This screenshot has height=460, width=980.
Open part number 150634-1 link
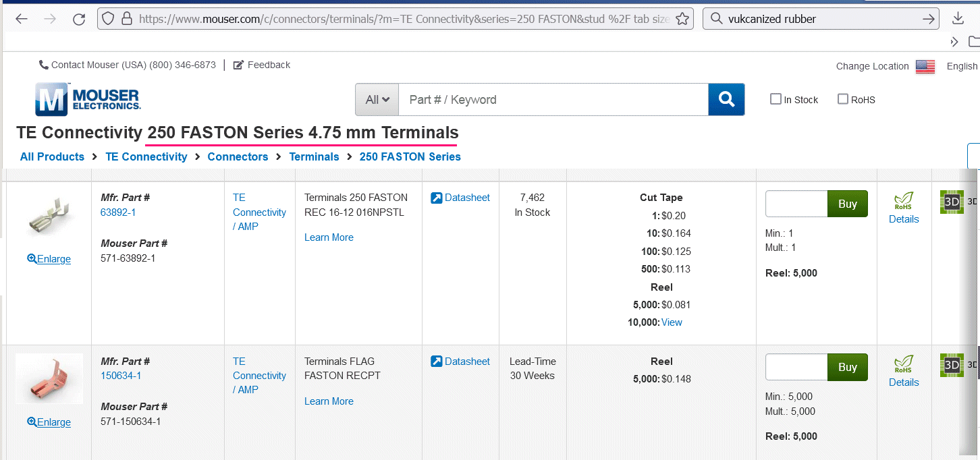point(121,376)
